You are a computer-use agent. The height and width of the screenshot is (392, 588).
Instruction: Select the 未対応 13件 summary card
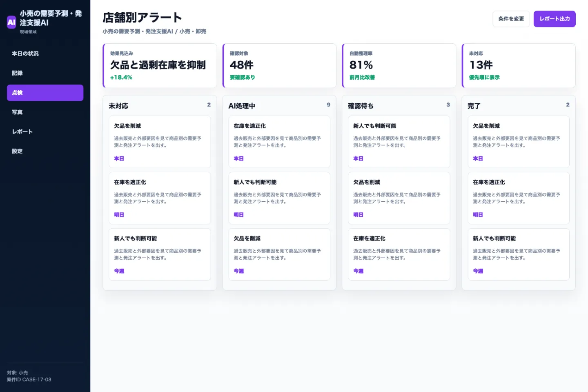point(519,65)
